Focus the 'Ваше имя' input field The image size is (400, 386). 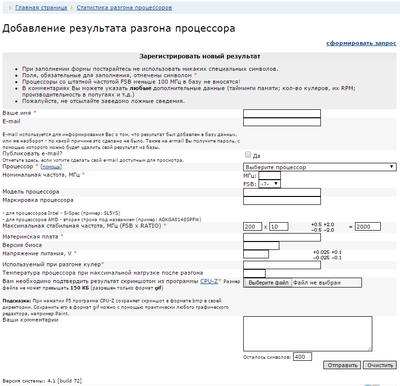282,113
